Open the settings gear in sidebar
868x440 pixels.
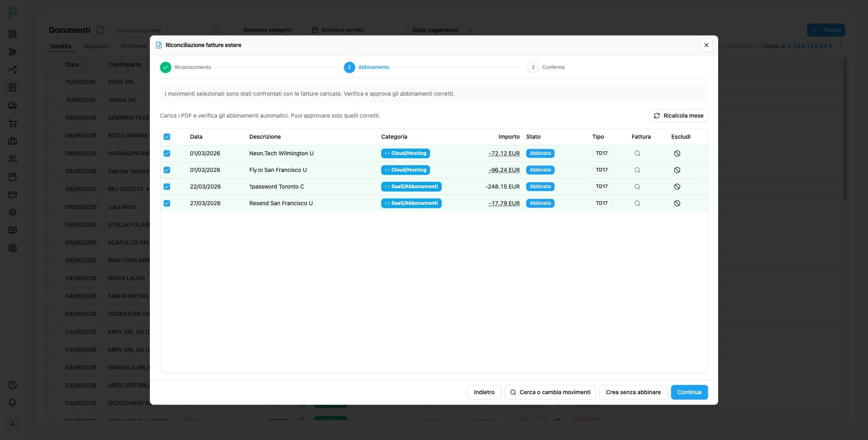[13, 212]
